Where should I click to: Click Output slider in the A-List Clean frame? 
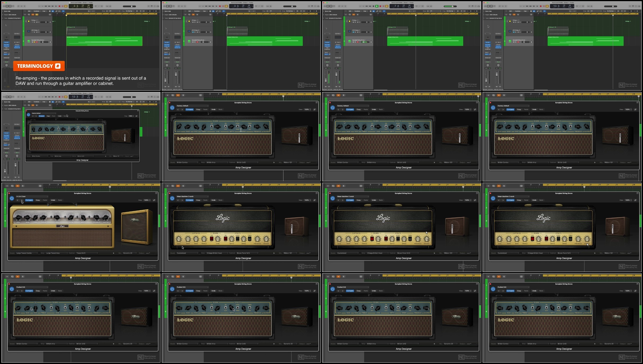coord(151,253)
